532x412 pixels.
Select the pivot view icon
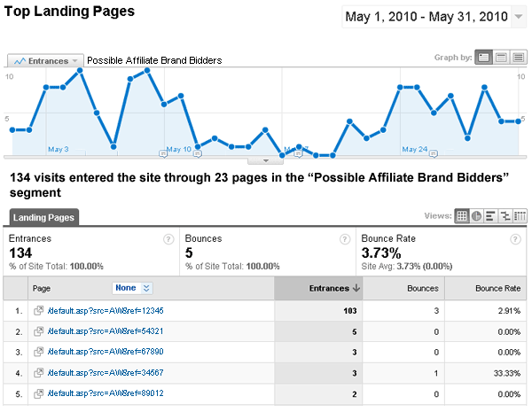tap(520, 215)
